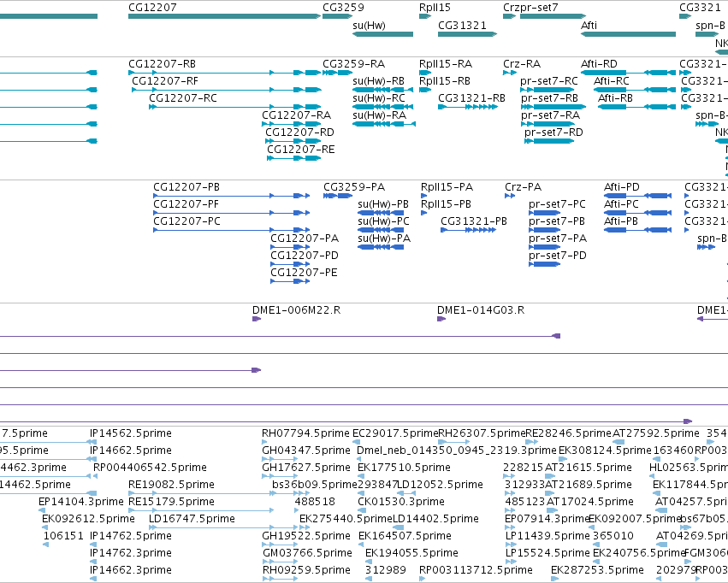The height and width of the screenshot is (583, 728).
Task: Select EST IP14562.5prime
Action: [93, 443]
